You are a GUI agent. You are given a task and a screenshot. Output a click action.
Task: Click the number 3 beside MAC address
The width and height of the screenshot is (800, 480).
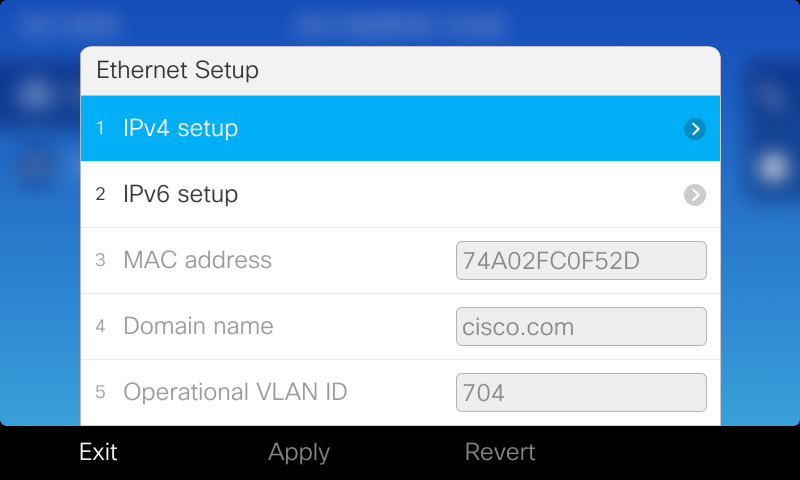[x=101, y=261]
